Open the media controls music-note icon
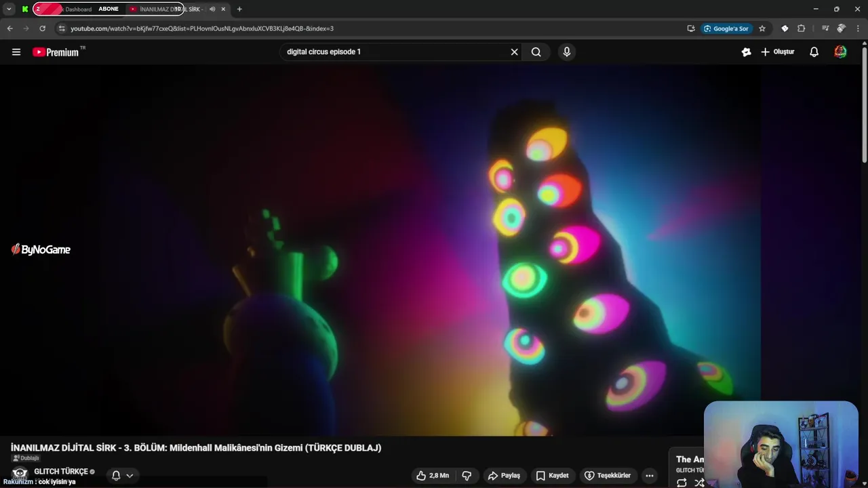 tap(825, 28)
